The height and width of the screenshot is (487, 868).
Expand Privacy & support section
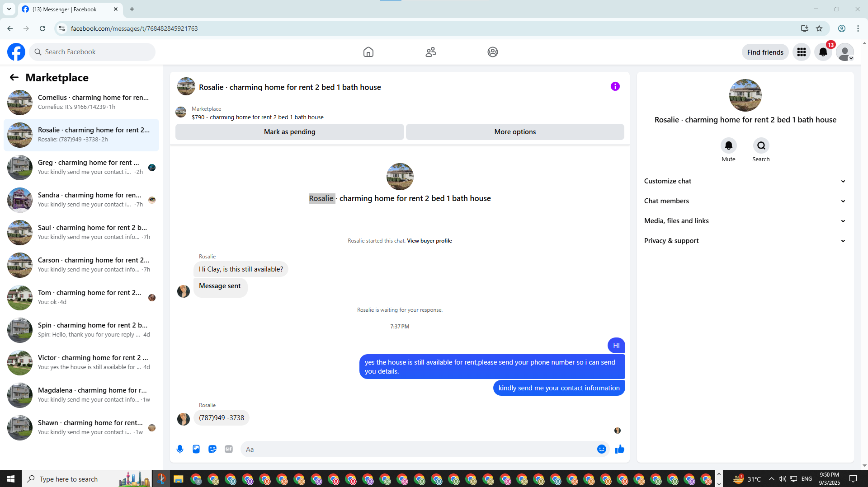click(x=745, y=241)
